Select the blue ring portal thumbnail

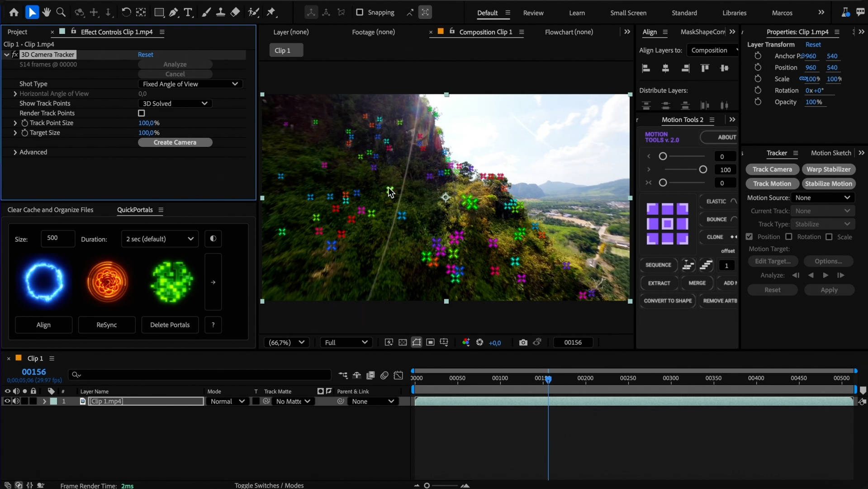(x=43, y=281)
